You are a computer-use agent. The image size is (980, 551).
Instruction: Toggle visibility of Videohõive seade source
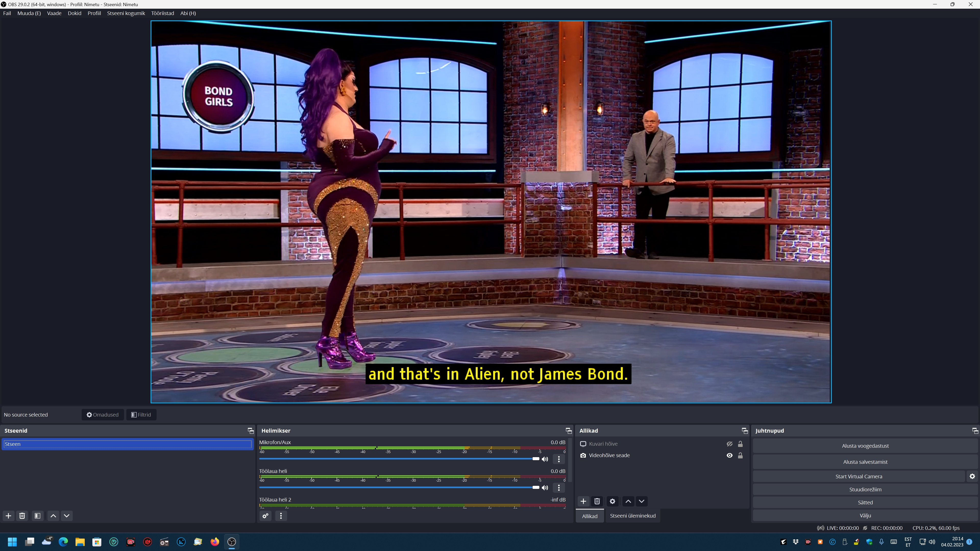(729, 455)
